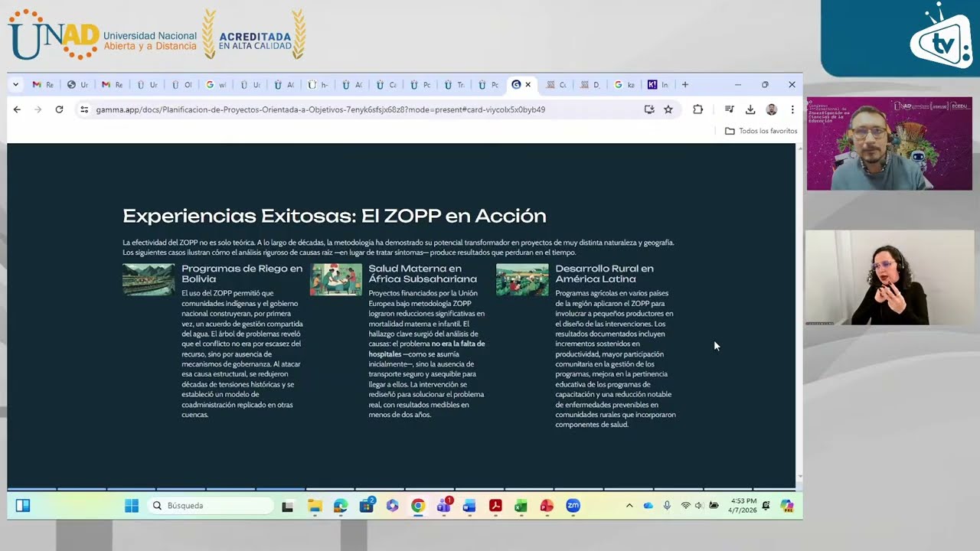Open Task View on the taskbar
Viewport: 980px width, 551px height.
288,506
